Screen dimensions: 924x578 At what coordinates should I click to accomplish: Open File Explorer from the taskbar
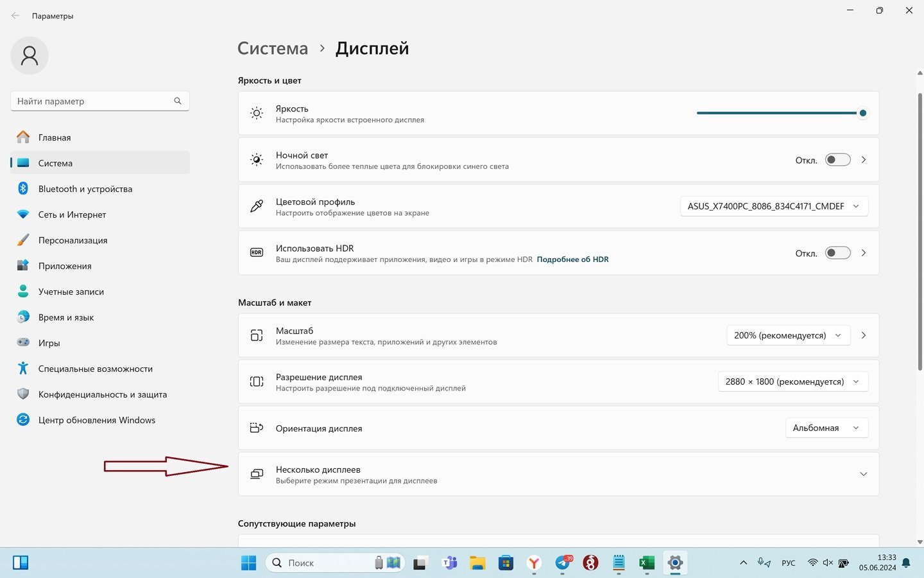tap(477, 563)
